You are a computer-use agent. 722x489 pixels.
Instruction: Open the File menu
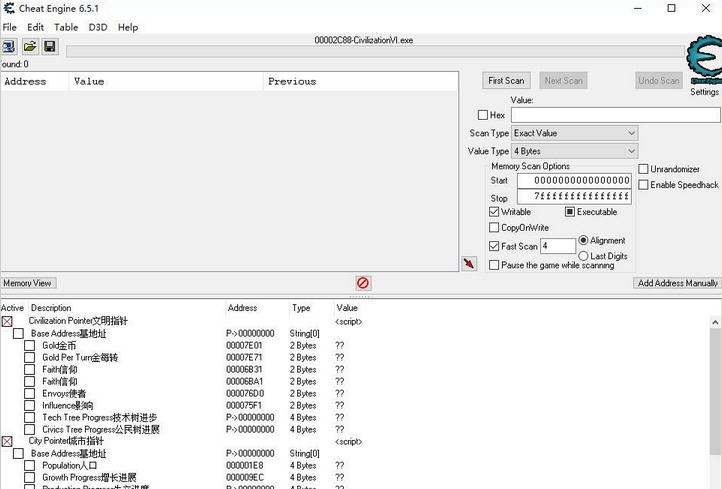pyautogui.click(x=9, y=27)
